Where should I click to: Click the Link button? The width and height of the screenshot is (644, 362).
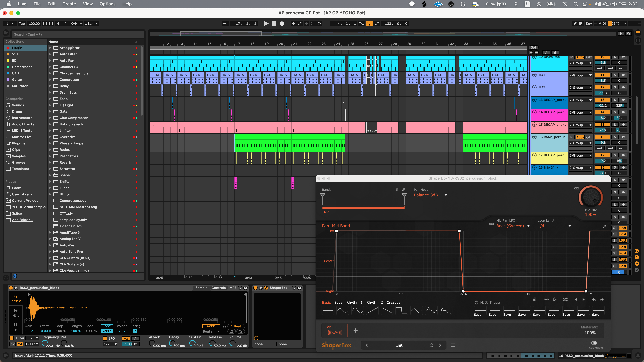click(10, 23)
